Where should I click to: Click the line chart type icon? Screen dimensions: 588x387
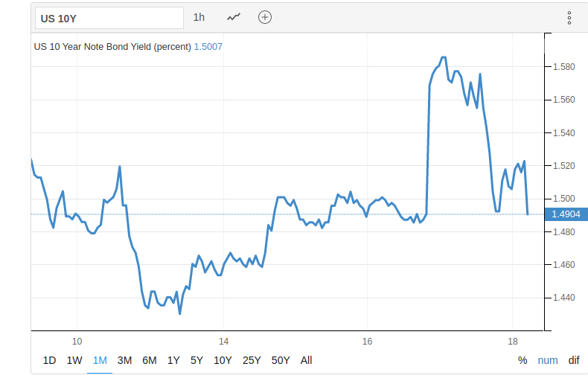[x=234, y=17]
